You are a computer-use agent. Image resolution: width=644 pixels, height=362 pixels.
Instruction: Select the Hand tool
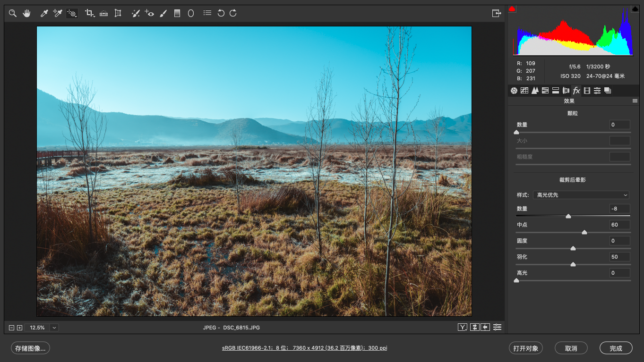click(26, 13)
